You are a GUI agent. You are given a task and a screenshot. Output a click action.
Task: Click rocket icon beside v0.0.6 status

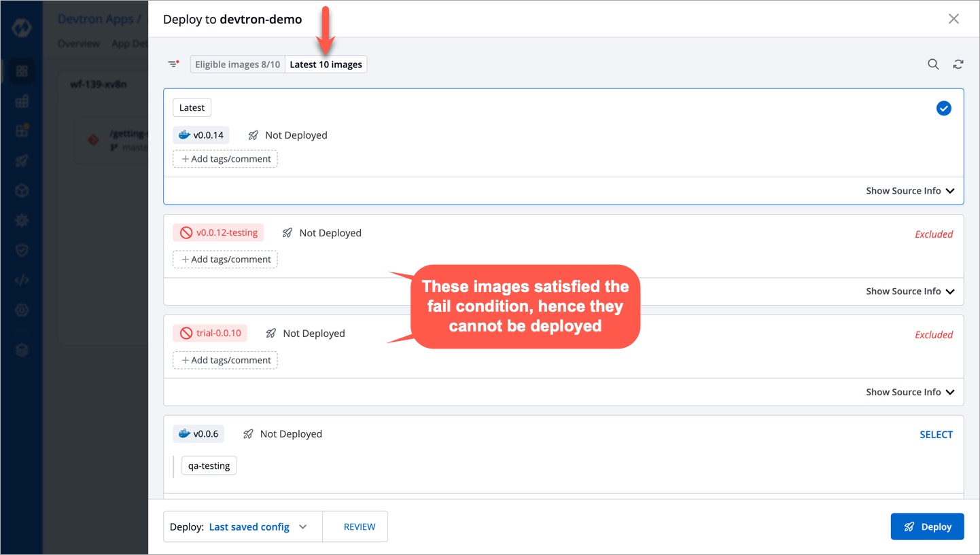[x=248, y=434]
